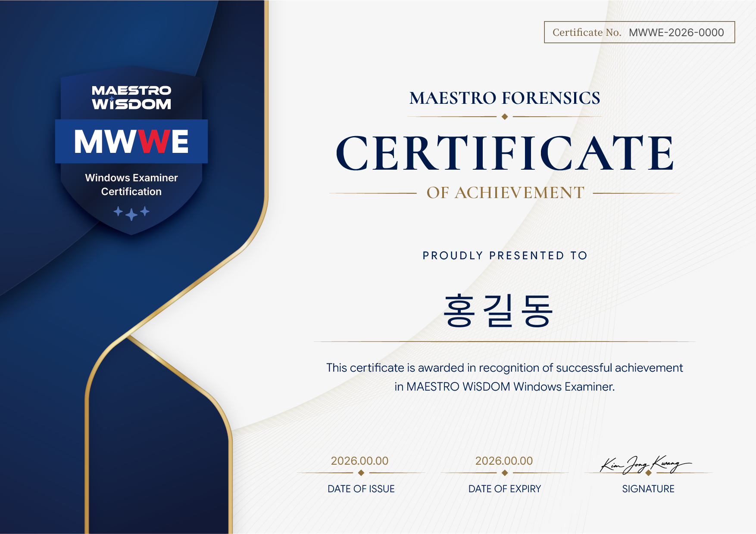The width and height of the screenshot is (756, 534).
Task: Click the 'Certificate No.' label
Action: pyautogui.click(x=587, y=32)
